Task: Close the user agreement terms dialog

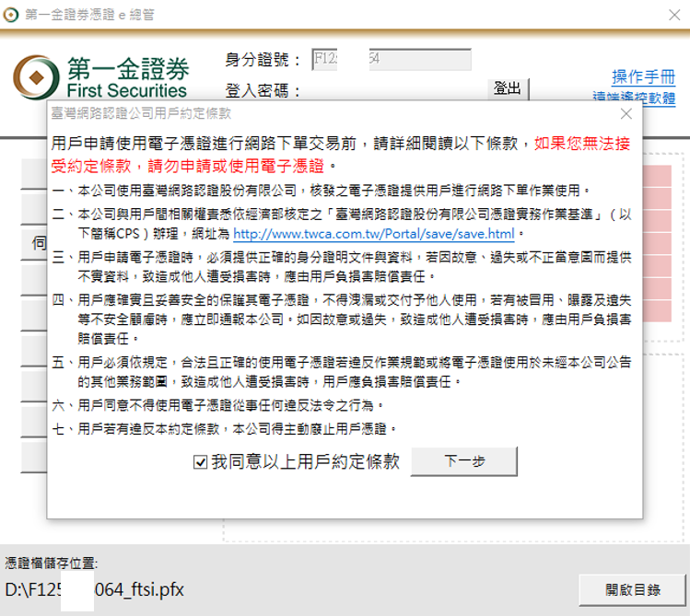Action: (x=626, y=114)
